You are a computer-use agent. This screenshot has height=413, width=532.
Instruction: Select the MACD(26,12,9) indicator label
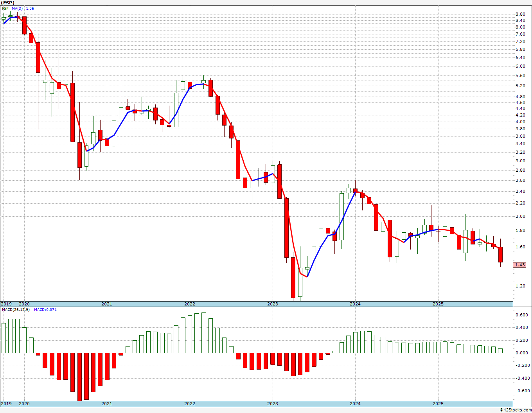(16, 310)
